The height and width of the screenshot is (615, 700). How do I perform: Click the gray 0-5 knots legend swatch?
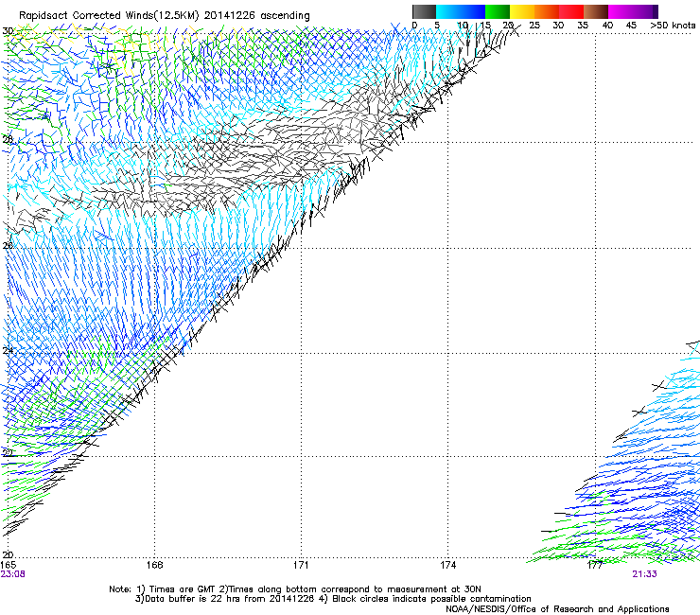pos(424,11)
